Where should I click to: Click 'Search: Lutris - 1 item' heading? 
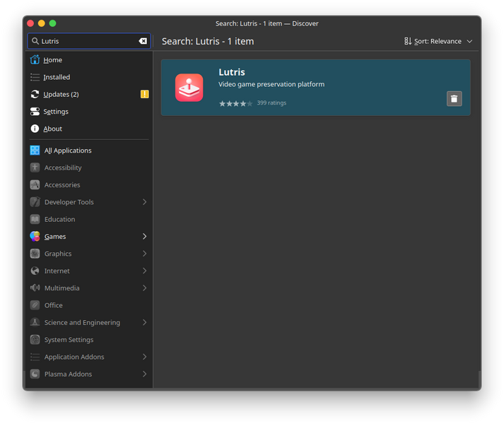[x=208, y=41]
